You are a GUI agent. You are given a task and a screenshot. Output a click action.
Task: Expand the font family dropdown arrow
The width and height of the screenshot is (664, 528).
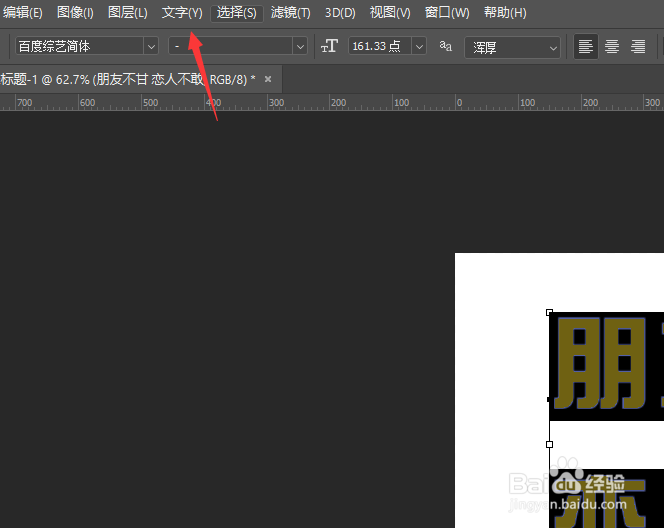click(151, 46)
